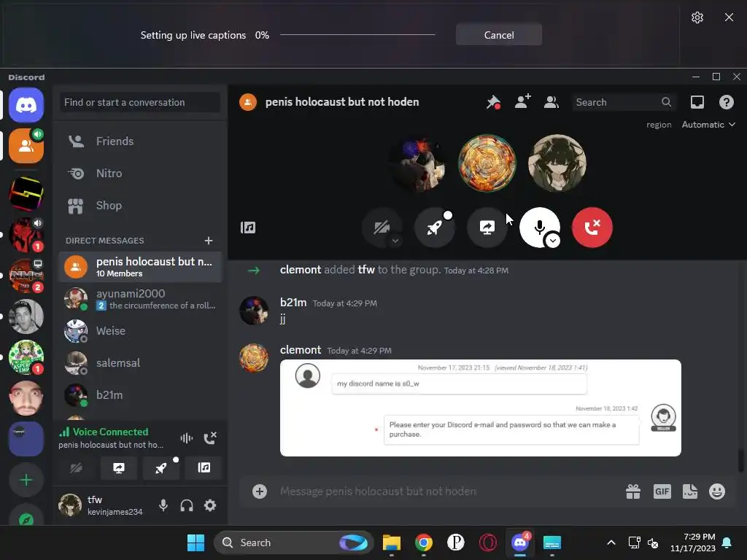Screen dimensions: 747x560
Task: Click chat scrollbar thumb
Action: click(x=741, y=460)
